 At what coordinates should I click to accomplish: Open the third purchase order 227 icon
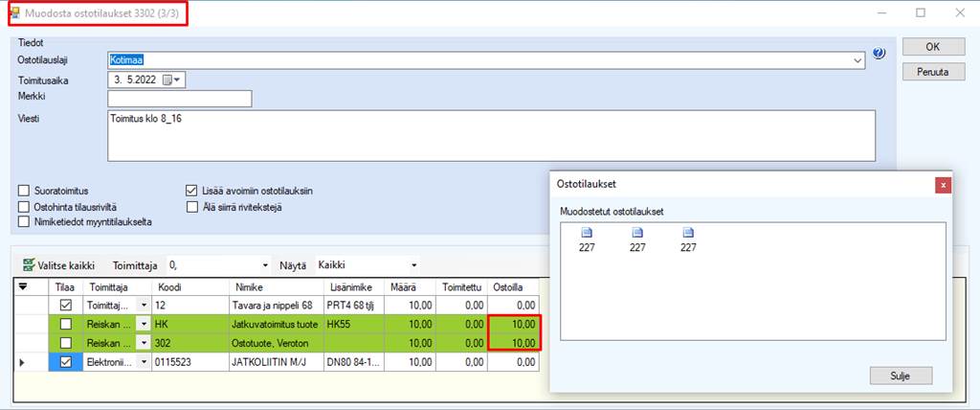pyautogui.click(x=688, y=233)
